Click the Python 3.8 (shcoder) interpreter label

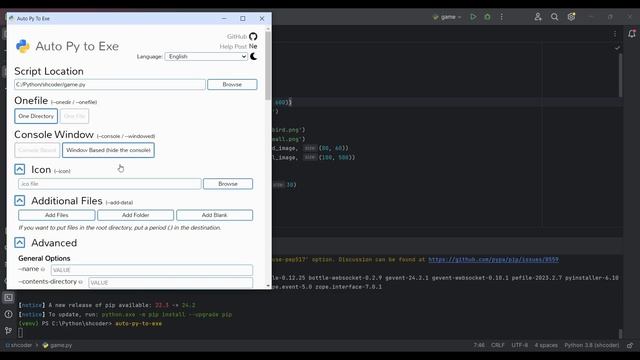[x=591, y=345]
